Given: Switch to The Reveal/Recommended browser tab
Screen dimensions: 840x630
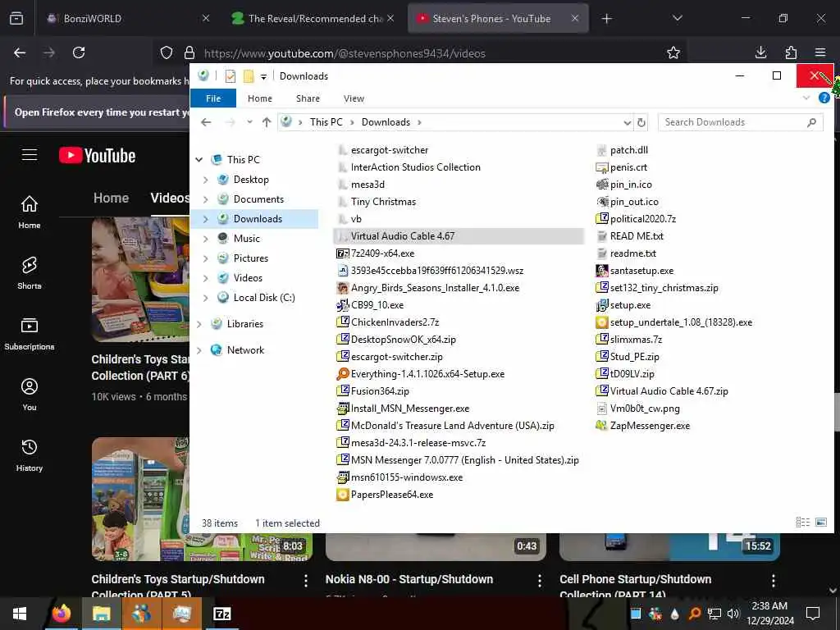Looking at the screenshot, I should 314,18.
